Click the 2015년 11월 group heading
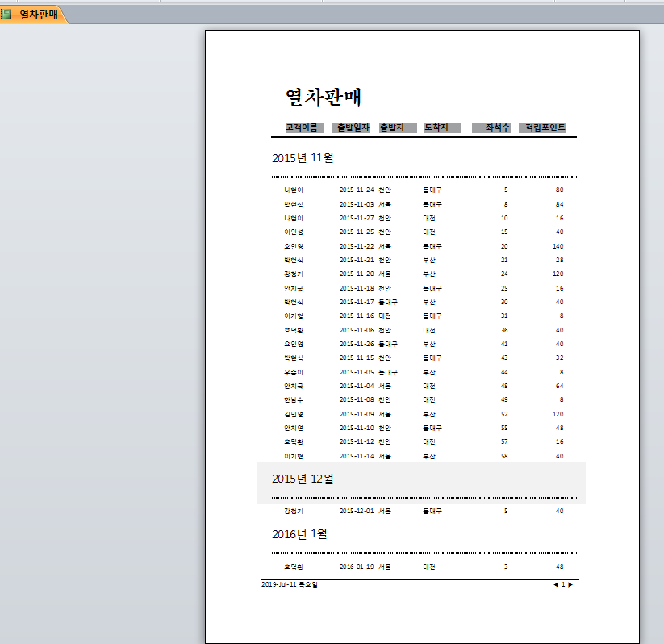 tap(303, 157)
